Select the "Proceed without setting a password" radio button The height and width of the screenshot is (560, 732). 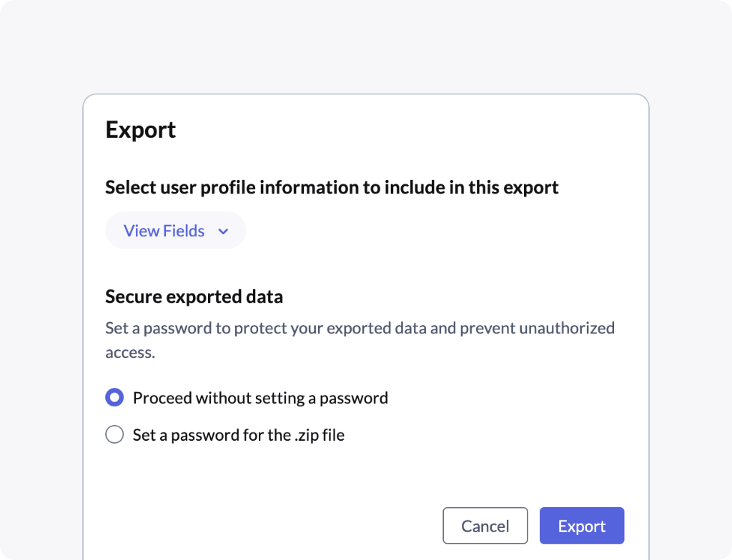[114, 398]
